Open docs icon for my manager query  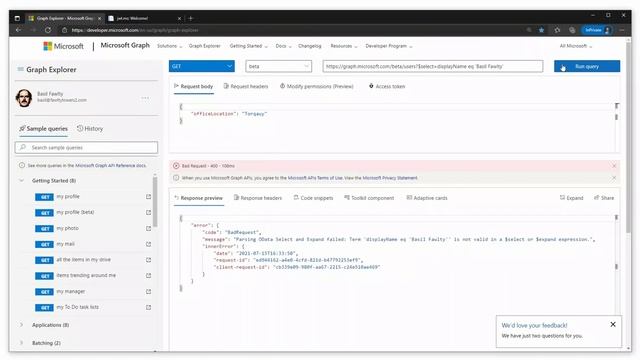pyautogui.click(x=149, y=292)
